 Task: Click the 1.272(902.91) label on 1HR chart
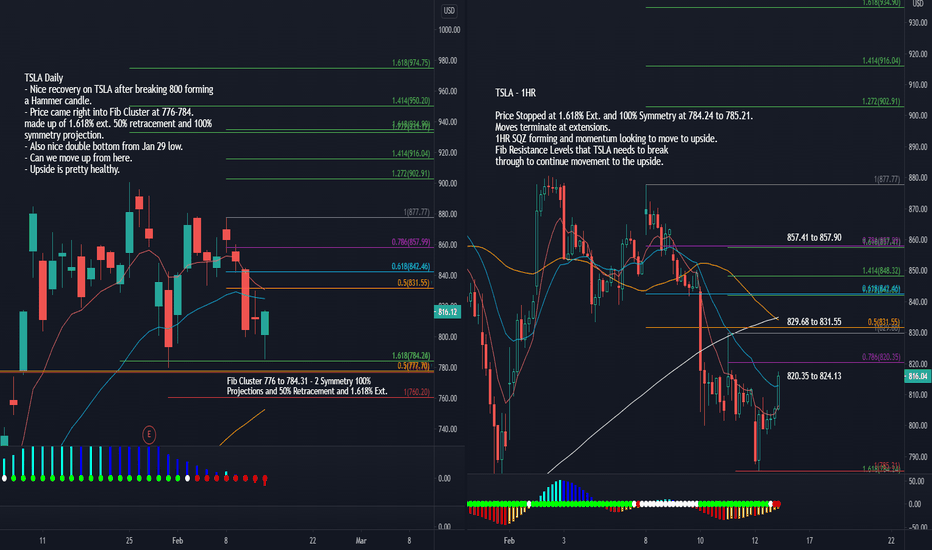(x=881, y=102)
